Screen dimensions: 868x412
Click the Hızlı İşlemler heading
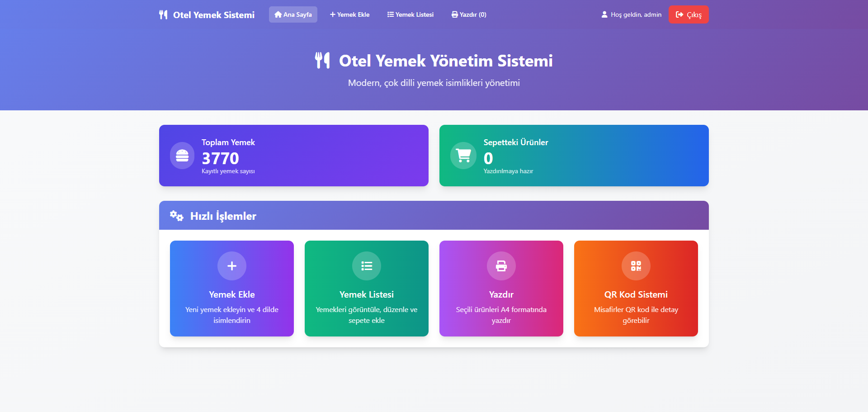point(223,216)
